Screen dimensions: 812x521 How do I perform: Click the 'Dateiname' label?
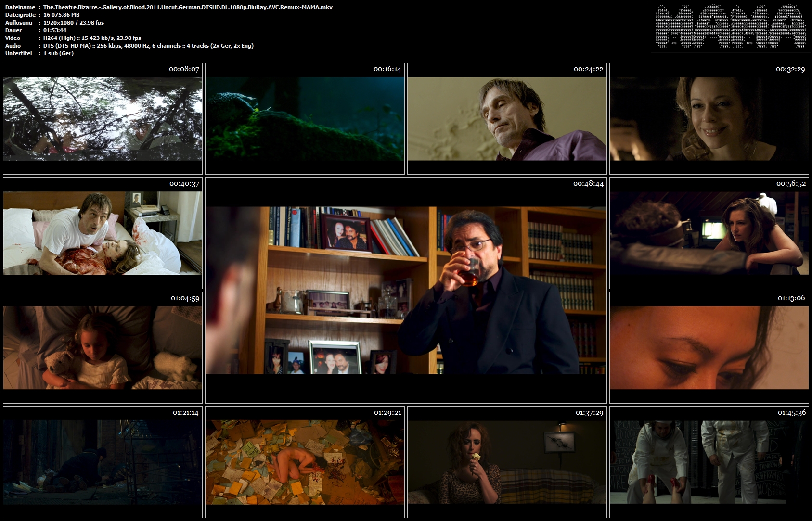(20, 7)
